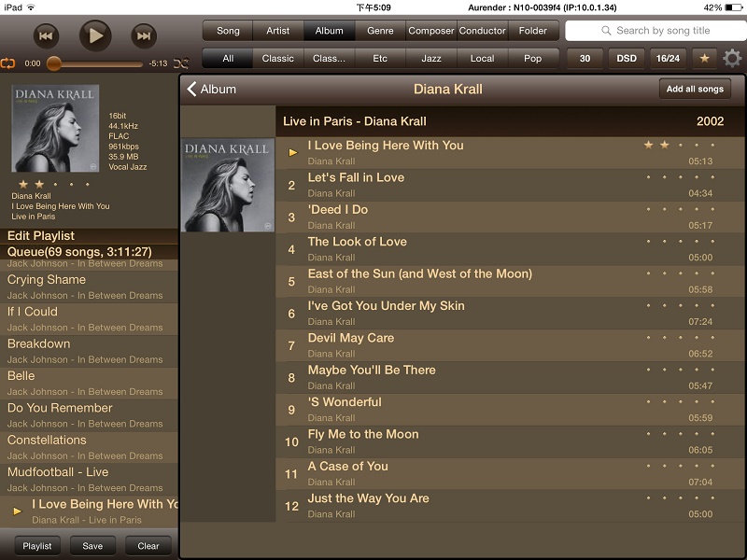Click the Playlist button
Image resolution: width=747 pixels, height=560 pixels.
[x=37, y=546]
